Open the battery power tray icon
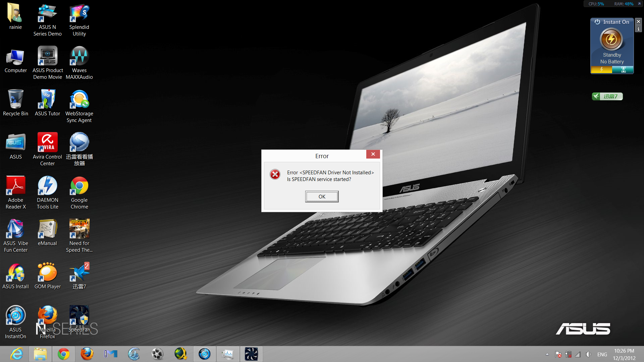 pyautogui.click(x=568, y=354)
